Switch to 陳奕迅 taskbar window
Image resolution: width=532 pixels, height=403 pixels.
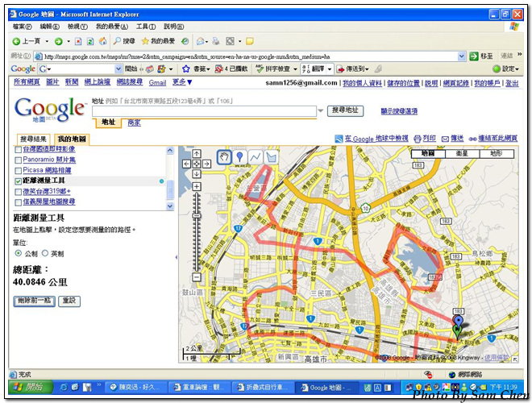coord(136,387)
